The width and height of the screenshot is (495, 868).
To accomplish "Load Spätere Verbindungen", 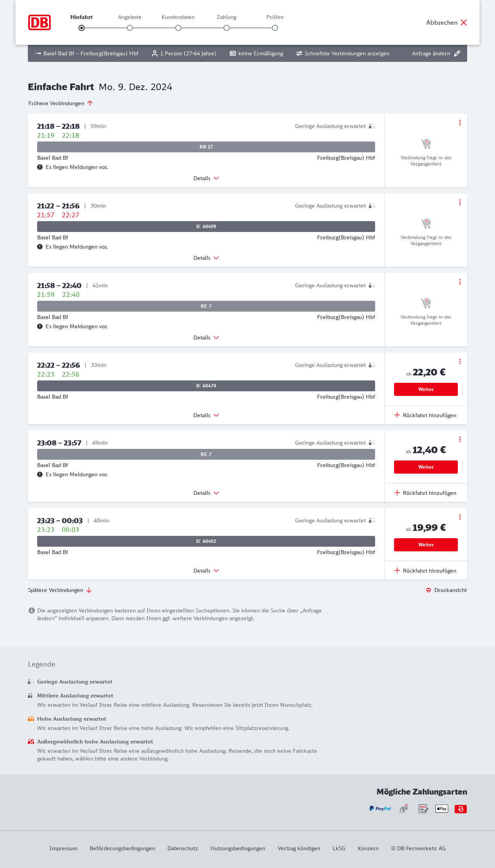I will click(x=60, y=590).
